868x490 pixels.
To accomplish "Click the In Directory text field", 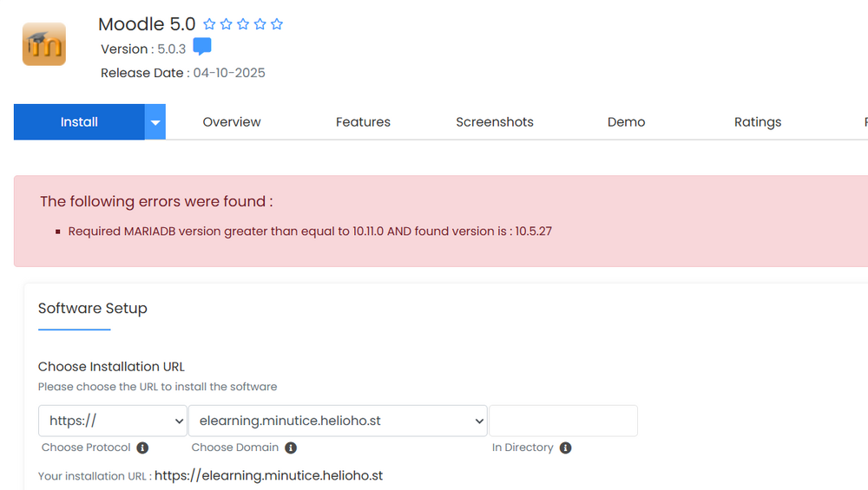I will point(563,421).
